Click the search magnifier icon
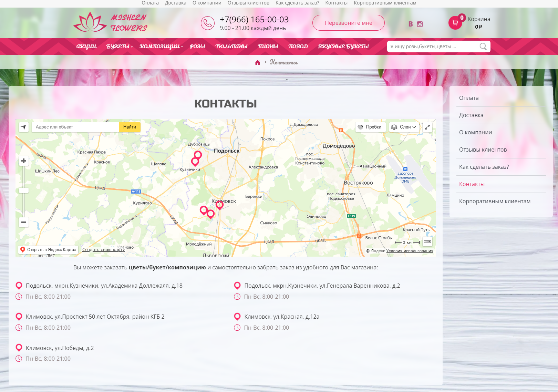This screenshot has width=558, height=392. [x=483, y=46]
